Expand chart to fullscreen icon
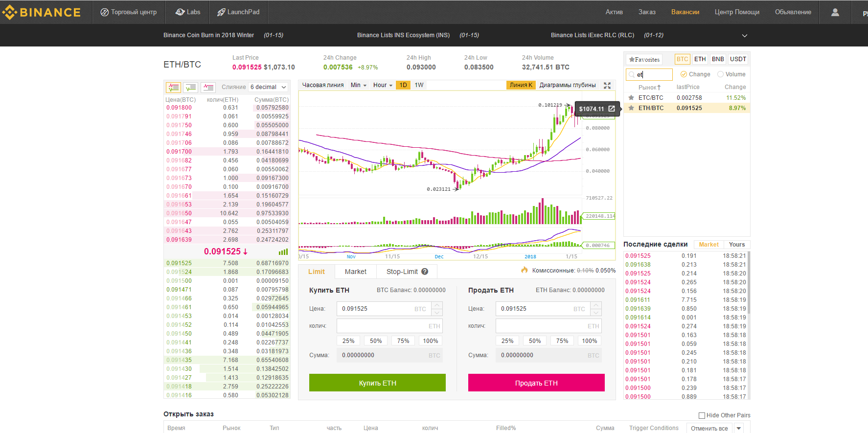 [x=607, y=85]
